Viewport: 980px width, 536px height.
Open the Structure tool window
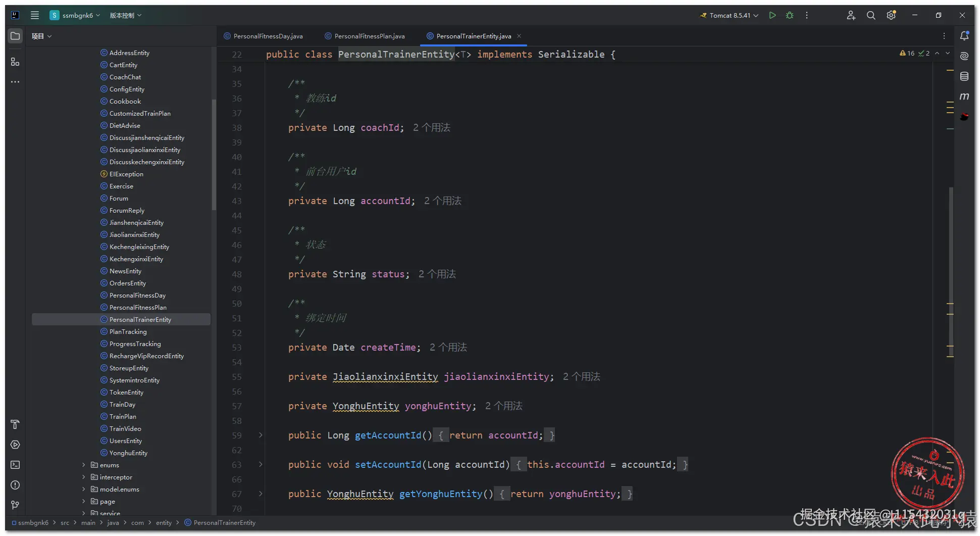(15, 62)
